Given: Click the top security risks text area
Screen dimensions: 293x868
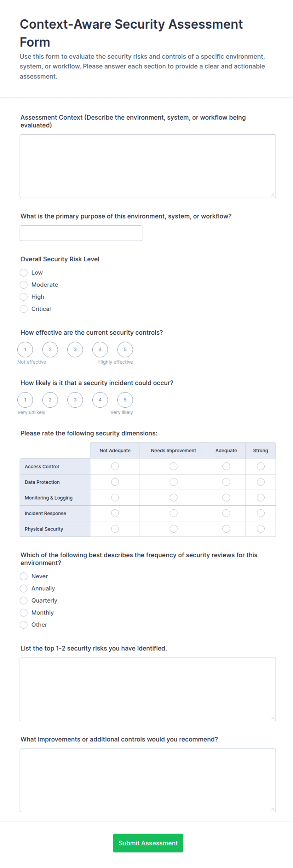Looking at the screenshot, I should coord(148,689).
